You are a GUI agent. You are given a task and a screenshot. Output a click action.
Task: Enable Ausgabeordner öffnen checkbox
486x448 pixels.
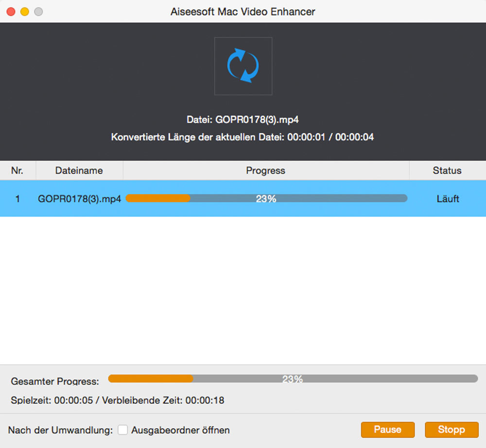click(x=123, y=430)
